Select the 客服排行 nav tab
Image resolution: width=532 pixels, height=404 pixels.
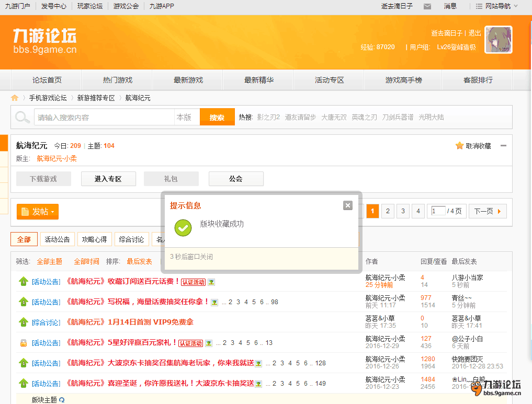478,80
